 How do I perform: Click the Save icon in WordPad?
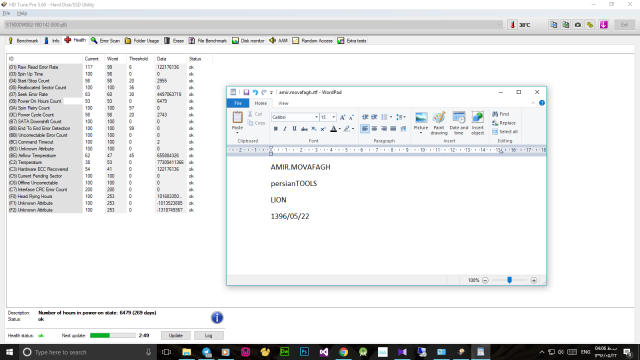pos(246,92)
